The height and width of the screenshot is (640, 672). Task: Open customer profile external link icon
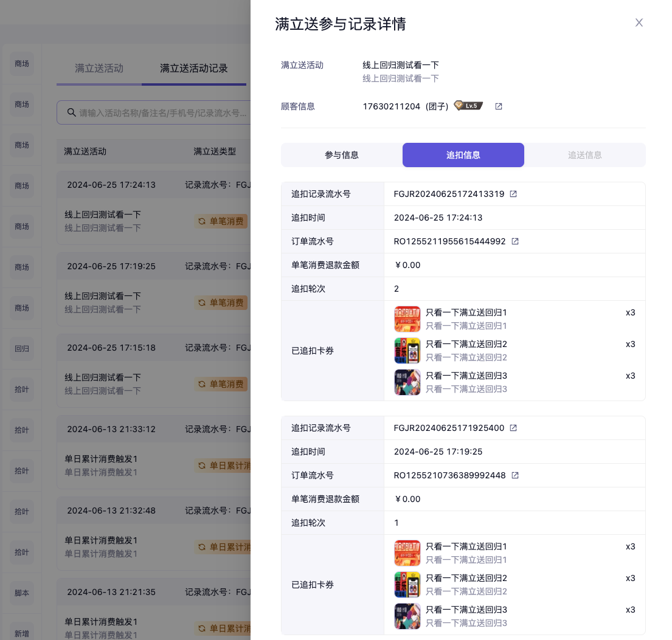499,106
